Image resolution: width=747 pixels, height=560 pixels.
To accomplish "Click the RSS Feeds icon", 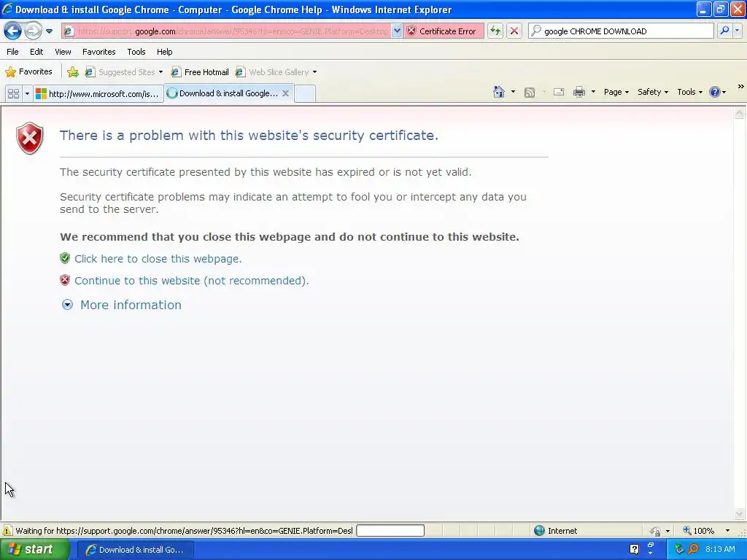I will tap(530, 93).
